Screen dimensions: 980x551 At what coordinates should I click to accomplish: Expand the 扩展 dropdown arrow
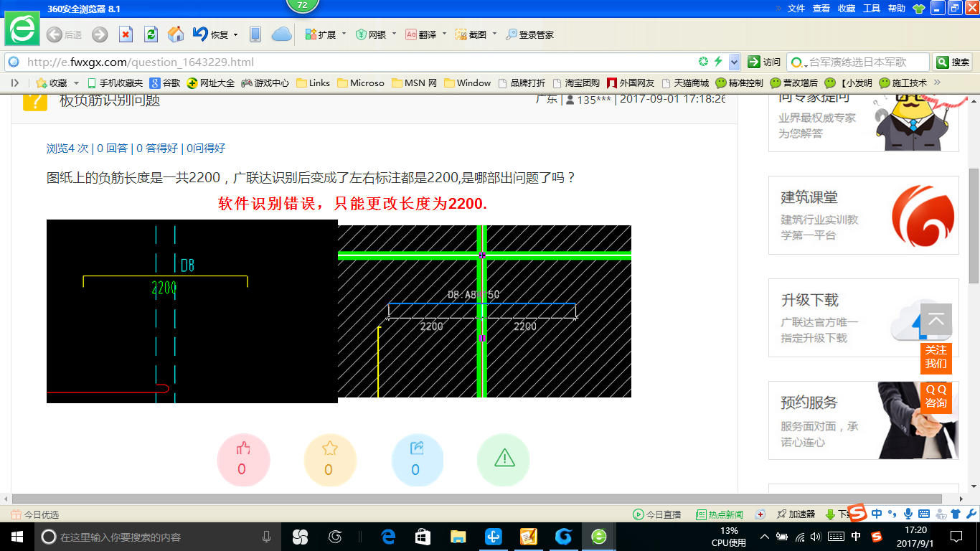click(x=344, y=34)
